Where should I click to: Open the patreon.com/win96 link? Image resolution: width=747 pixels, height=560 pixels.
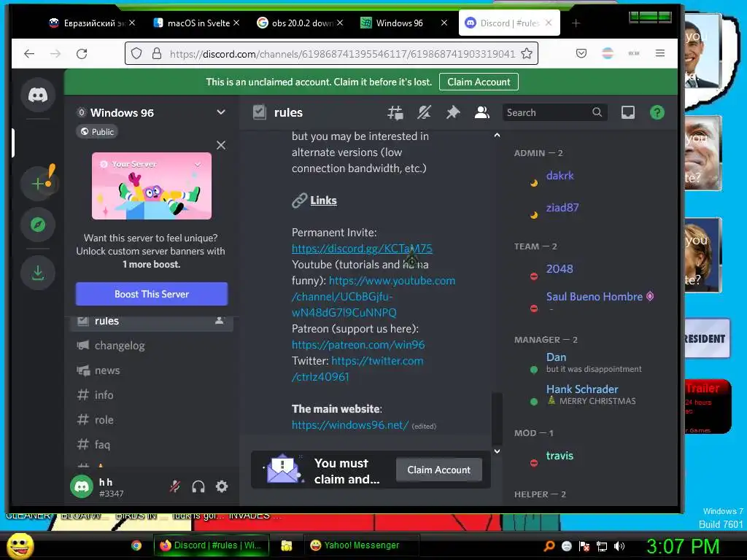(x=358, y=345)
